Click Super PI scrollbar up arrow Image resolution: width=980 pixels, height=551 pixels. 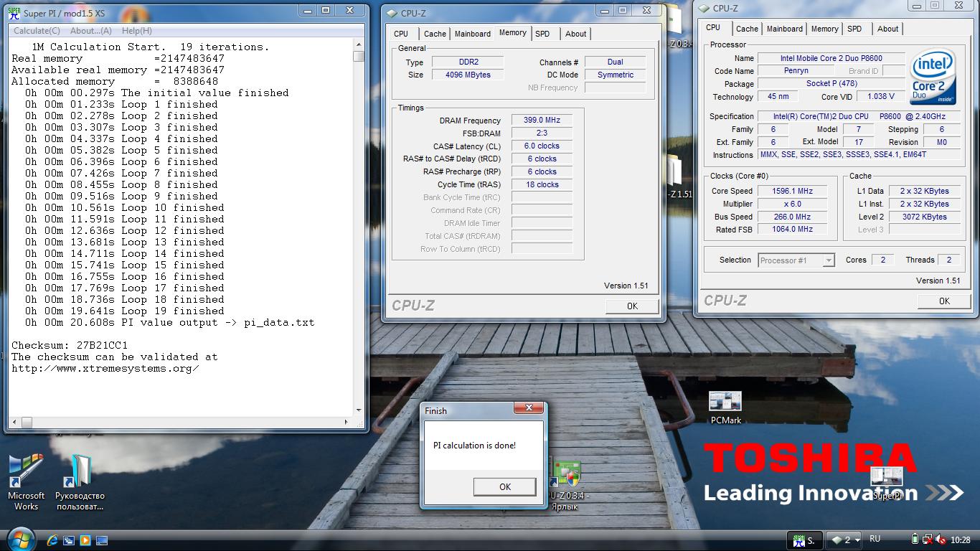[359, 44]
